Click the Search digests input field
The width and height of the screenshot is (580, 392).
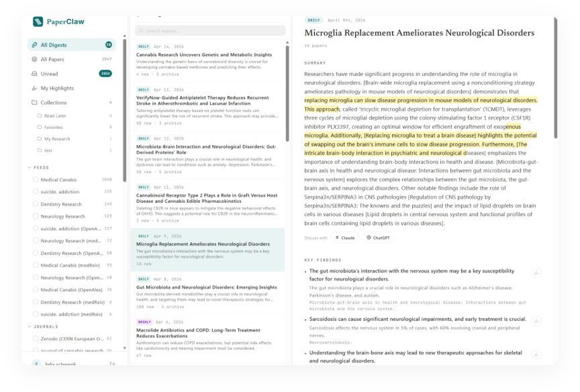(x=210, y=31)
